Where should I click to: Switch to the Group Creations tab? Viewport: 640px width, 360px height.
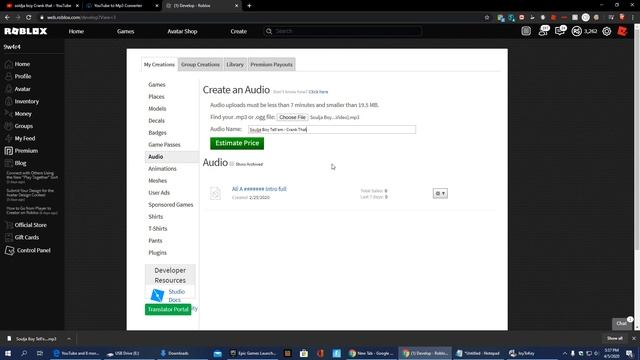[200, 64]
